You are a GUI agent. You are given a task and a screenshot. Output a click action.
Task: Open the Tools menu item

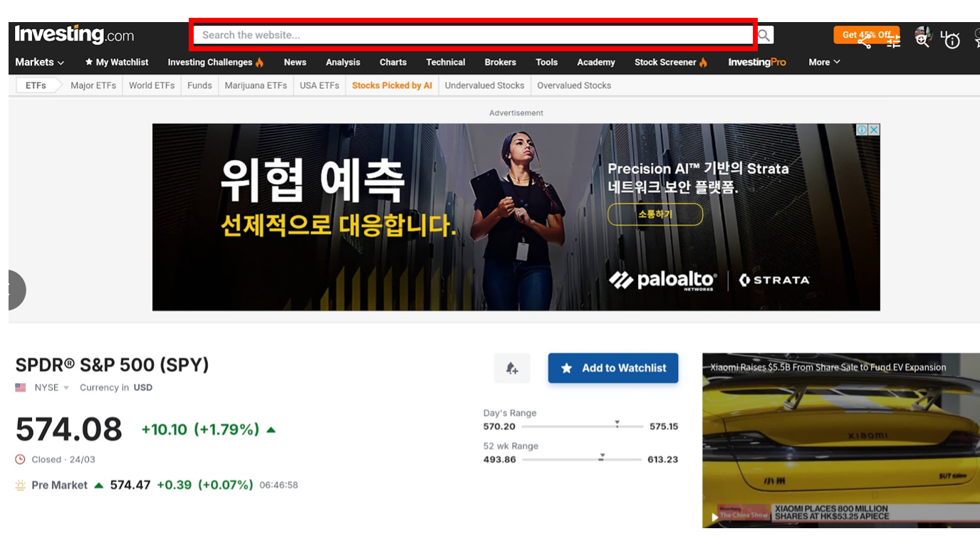point(547,62)
